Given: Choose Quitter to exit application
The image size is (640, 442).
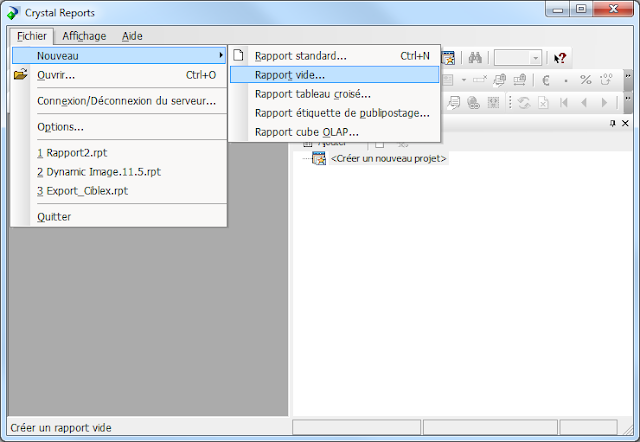Looking at the screenshot, I should (x=119, y=217).
